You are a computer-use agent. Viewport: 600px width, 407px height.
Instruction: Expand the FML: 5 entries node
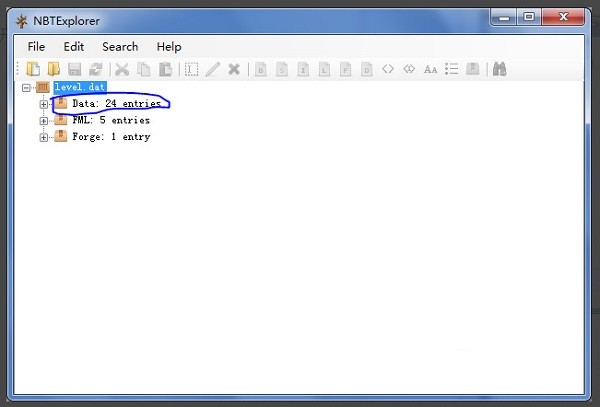pyautogui.click(x=44, y=121)
